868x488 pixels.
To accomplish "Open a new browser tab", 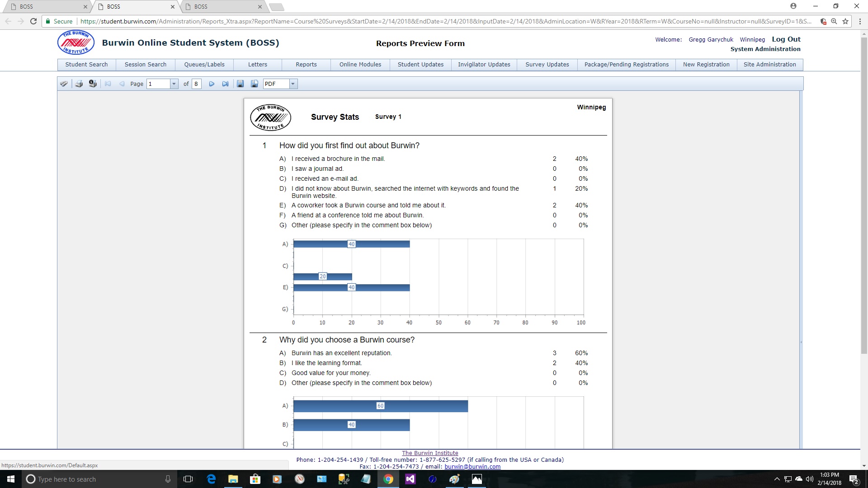I will (276, 7).
